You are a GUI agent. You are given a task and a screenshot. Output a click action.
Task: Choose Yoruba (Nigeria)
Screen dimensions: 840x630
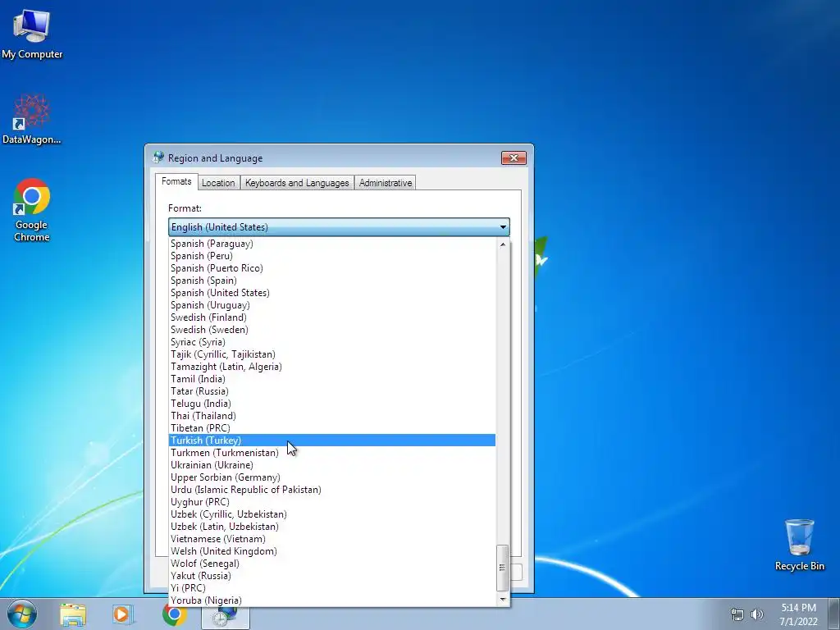point(332,601)
